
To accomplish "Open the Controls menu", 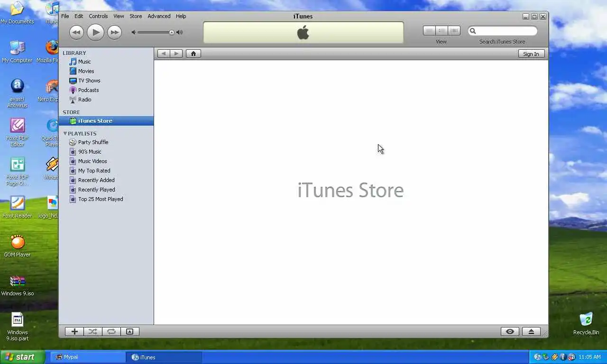I will pyautogui.click(x=98, y=16).
